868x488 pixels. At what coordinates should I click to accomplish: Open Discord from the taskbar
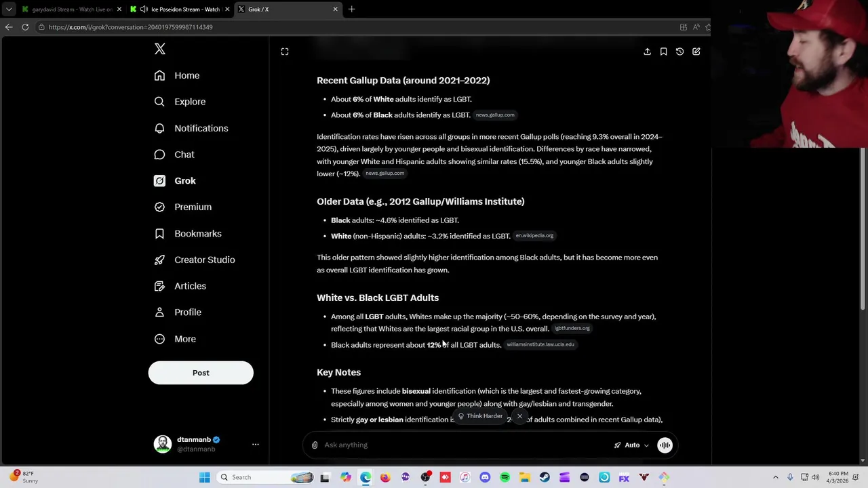pyautogui.click(x=485, y=477)
